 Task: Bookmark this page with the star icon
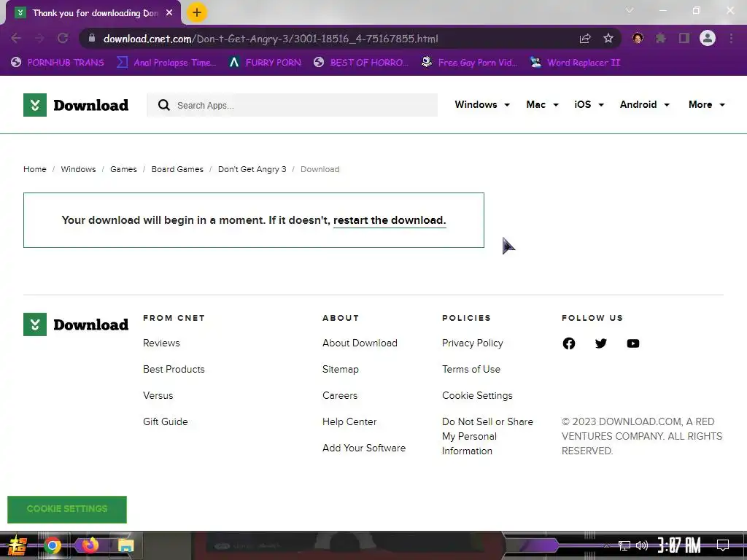click(x=608, y=39)
